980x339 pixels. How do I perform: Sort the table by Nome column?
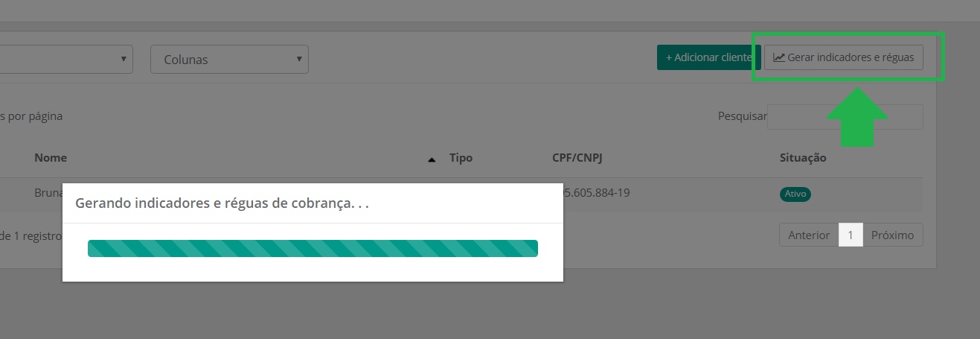pos(51,158)
